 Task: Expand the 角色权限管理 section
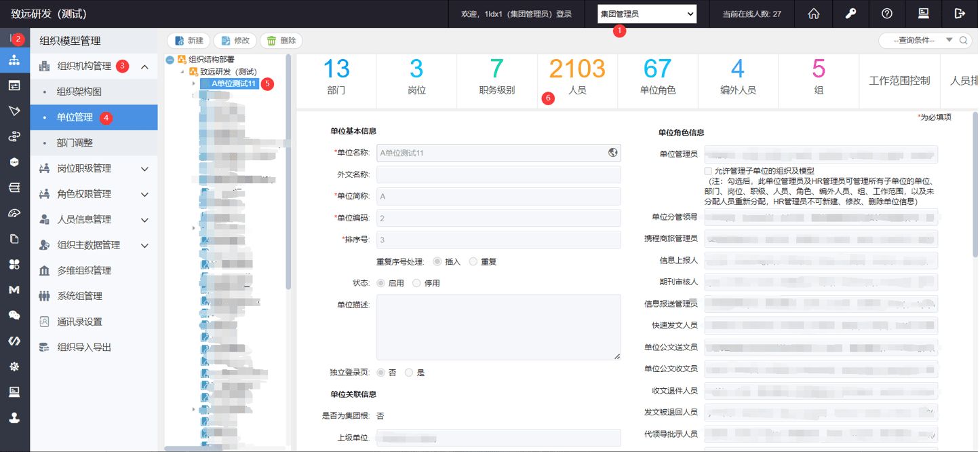click(145, 194)
